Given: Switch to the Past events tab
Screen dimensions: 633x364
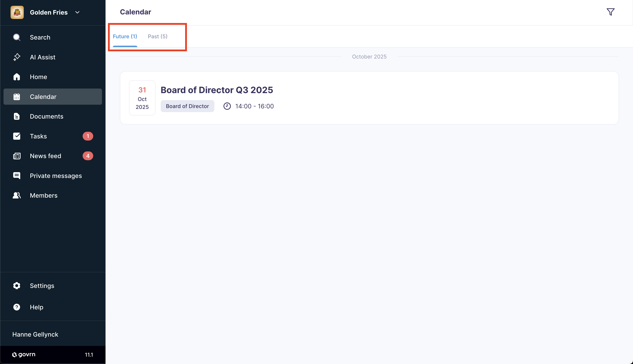Looking at the screenshot, I should pos(157,36).
